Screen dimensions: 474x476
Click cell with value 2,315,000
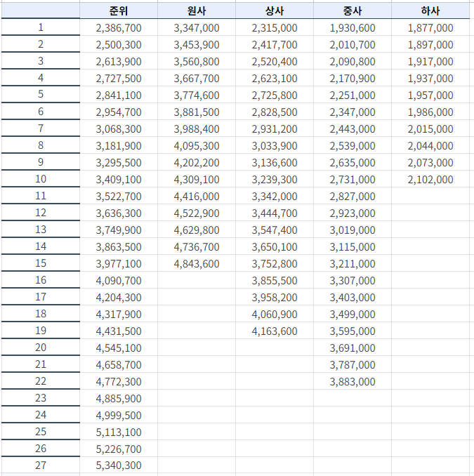click(x=275, y=28)
